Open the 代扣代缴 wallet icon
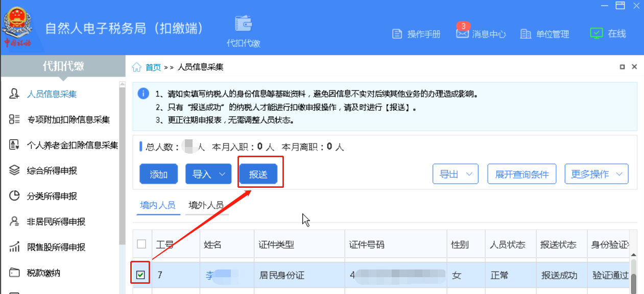Viewport: 644px width, 294px height. point(244,23)
